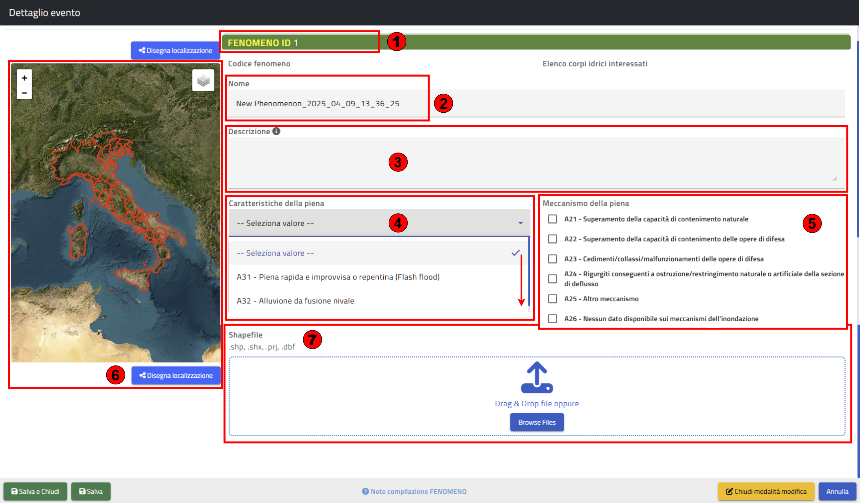Click the map zoom out minus icon
860x504 pixels.
[x=24, y=92]
